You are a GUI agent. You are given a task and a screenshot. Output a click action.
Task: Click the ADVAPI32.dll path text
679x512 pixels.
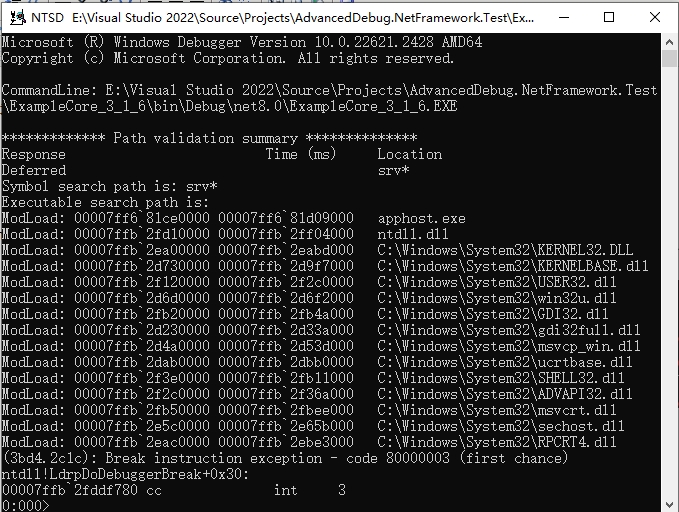[x=505, y=395]
